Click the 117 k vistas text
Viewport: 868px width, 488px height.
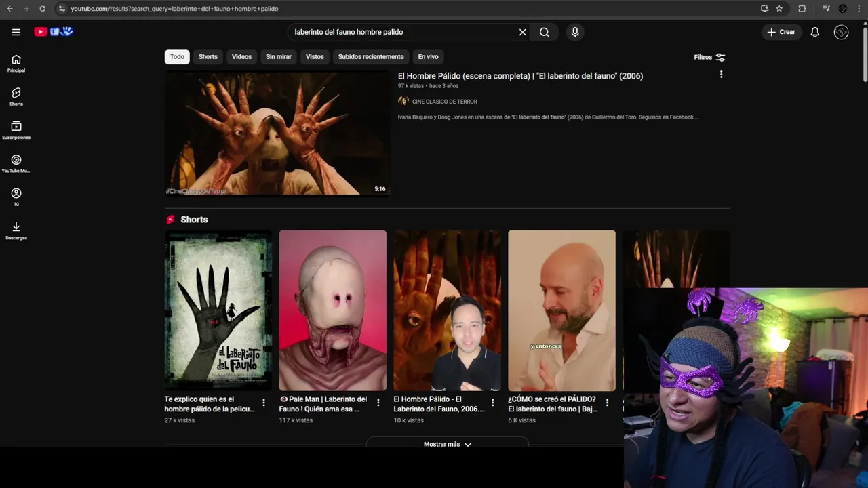[x=296, y=420]
